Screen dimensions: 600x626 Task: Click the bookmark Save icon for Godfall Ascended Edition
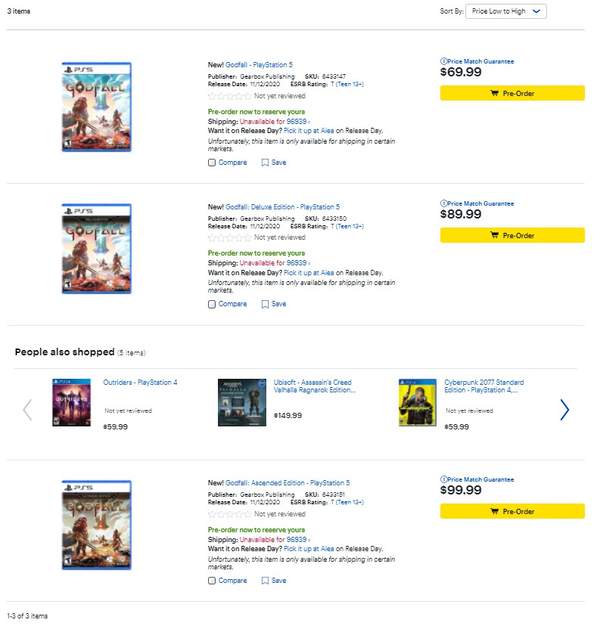[266, 580]
